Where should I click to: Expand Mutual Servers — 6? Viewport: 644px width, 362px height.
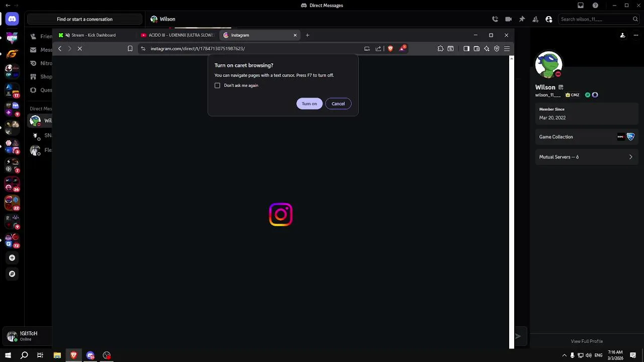[586, 157]
